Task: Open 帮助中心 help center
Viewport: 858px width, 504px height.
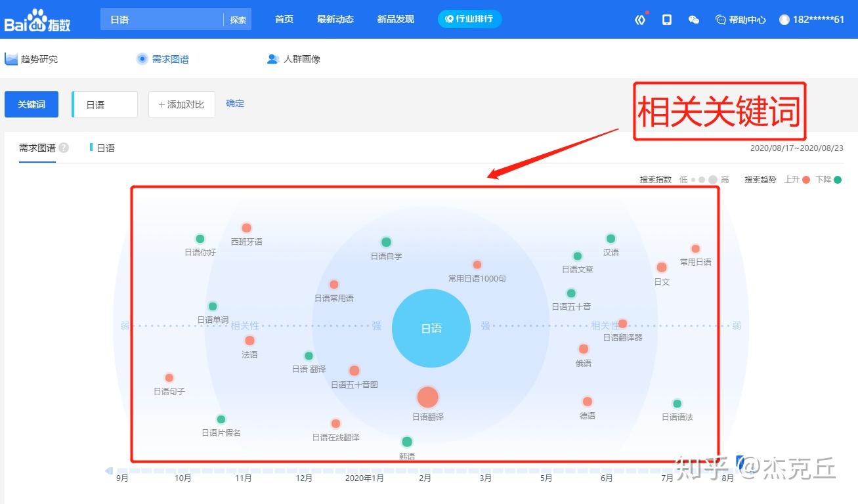Action: click(740, 20)
